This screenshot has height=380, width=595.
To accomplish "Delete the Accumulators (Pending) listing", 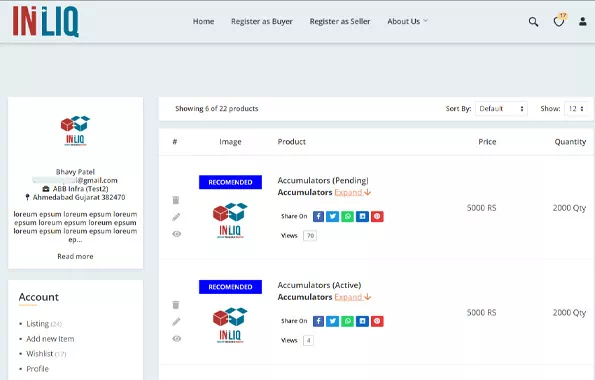I will [176, 200].
